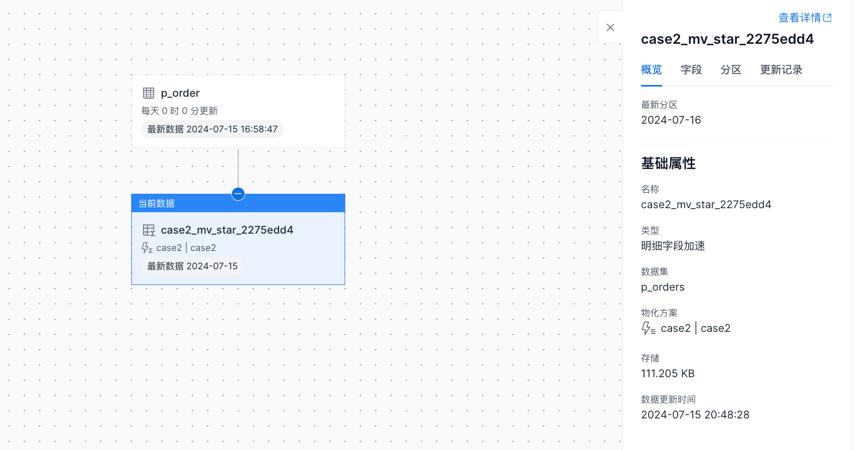
Task: Open the 查看详情 link
Action: point(799,18)
